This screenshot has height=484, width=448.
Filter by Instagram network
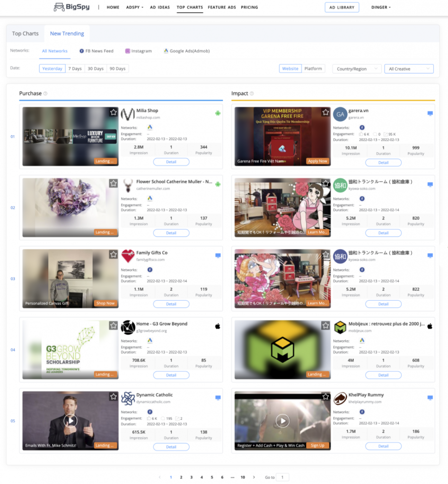pos(139,51)
